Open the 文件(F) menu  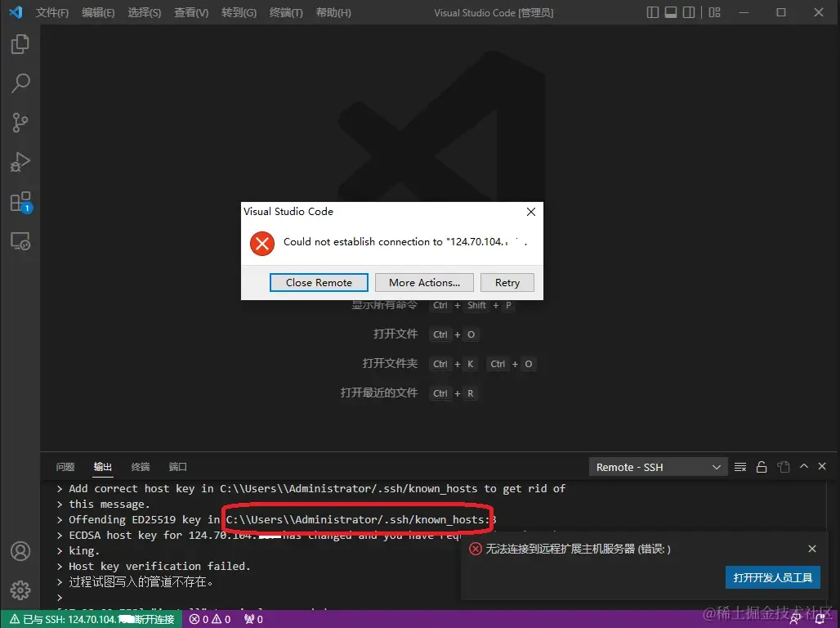click(x=52, y=12)
